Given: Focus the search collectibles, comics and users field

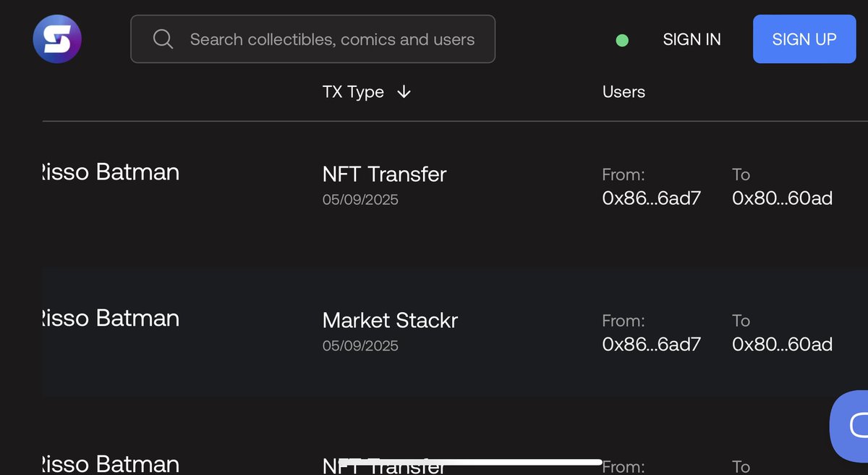Looking at the screenshot, I should click(312, 39).
